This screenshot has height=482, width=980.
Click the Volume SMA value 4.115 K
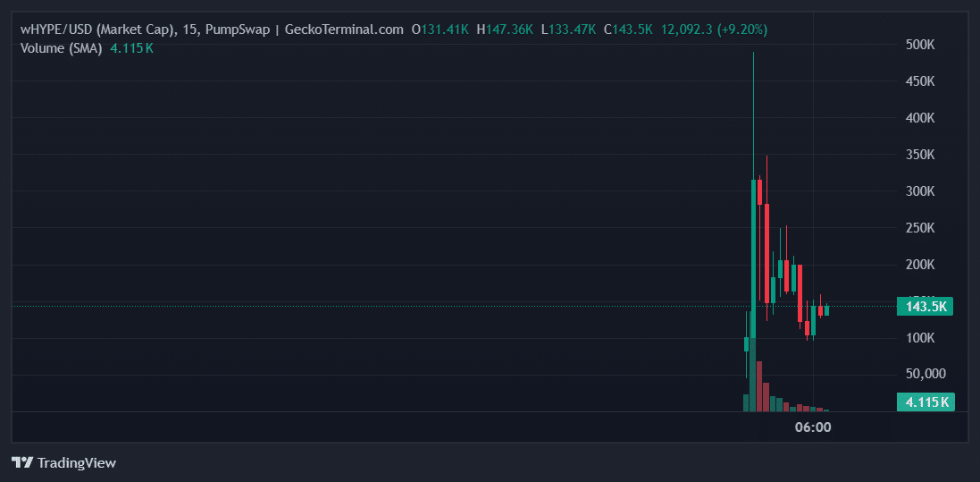pos(132,48)
